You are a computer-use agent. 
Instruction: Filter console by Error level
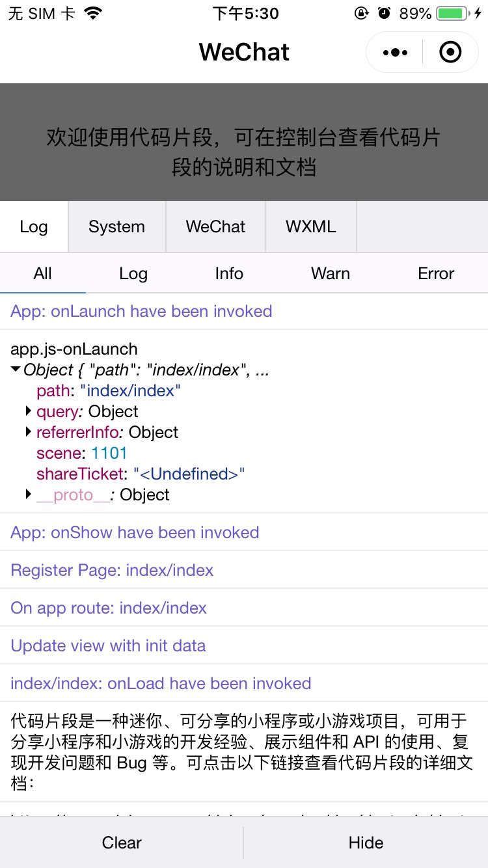(436, 273)
